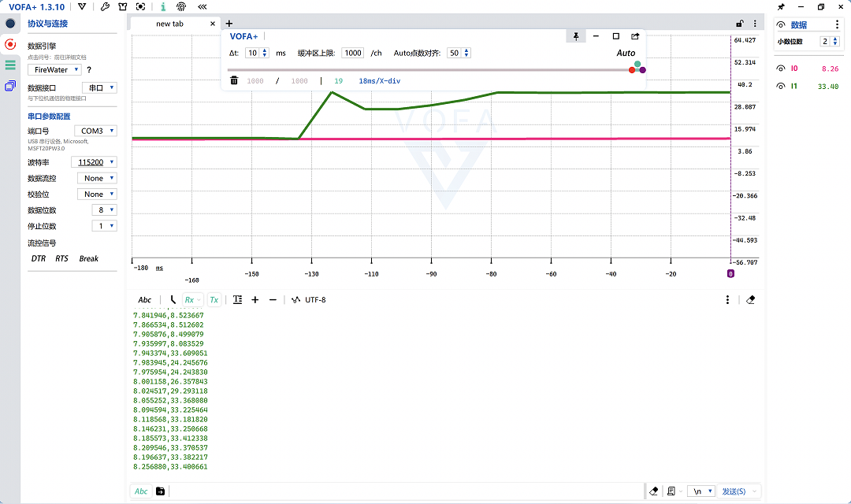Image resolution: width=851 pixels, height=504 pixels.
Task: Click the waveform encoding icon beside UTF-8
Action: [295, 299]
